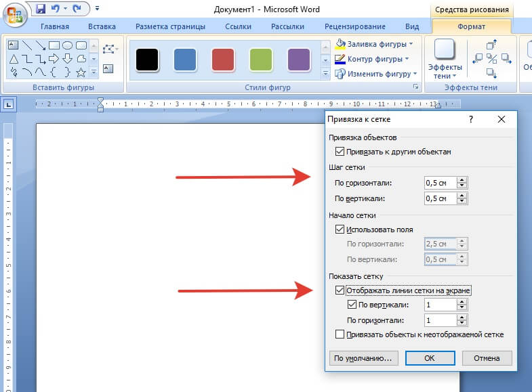This screenshot has height=392, width=532.
Task: Click grid step По горизонтали field
Action: pyautogui.click(x=440, y=183)
